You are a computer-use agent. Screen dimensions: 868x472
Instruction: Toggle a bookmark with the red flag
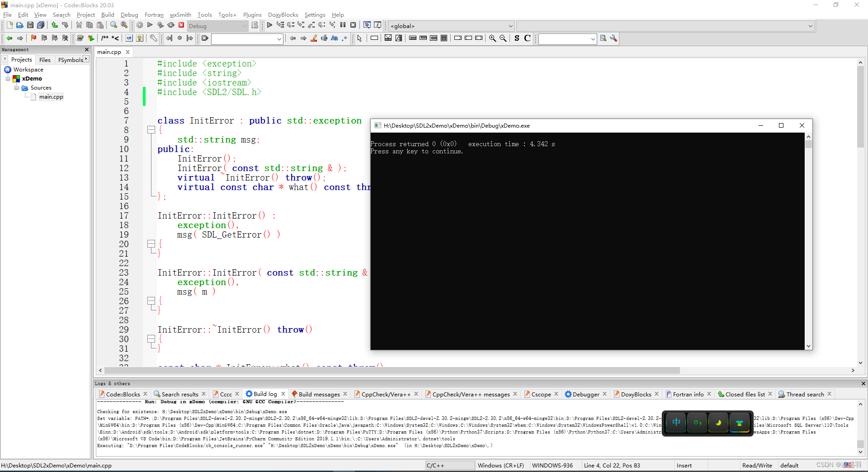pyautogui.click(x=34, y=38)
